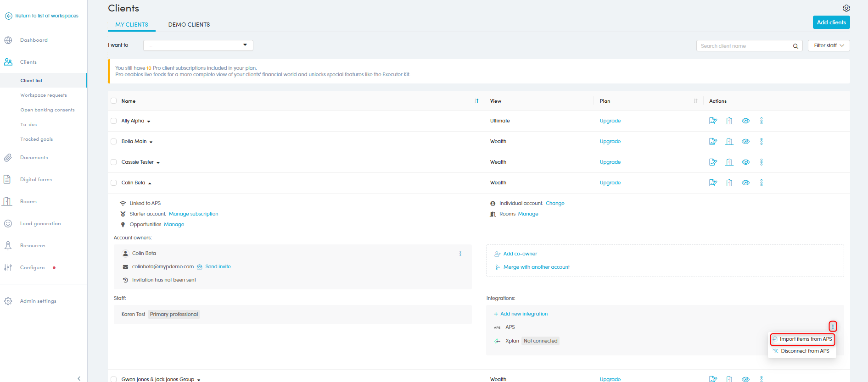Image resolution: width=868 pixels, height=382 pixels.
Task: Click the settings gear icon near Add clients
Action: pyautogui.click(x=846, y=8)
